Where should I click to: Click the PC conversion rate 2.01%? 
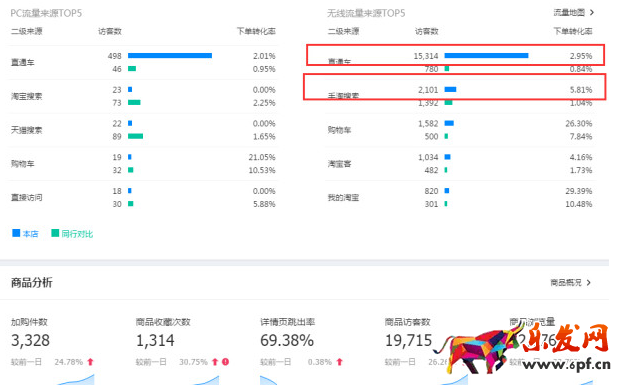tap(264, 56)
